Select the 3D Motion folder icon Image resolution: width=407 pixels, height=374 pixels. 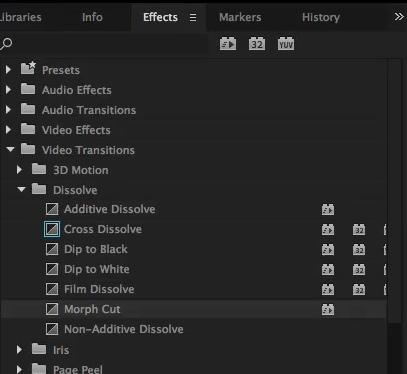pos(39,169)
